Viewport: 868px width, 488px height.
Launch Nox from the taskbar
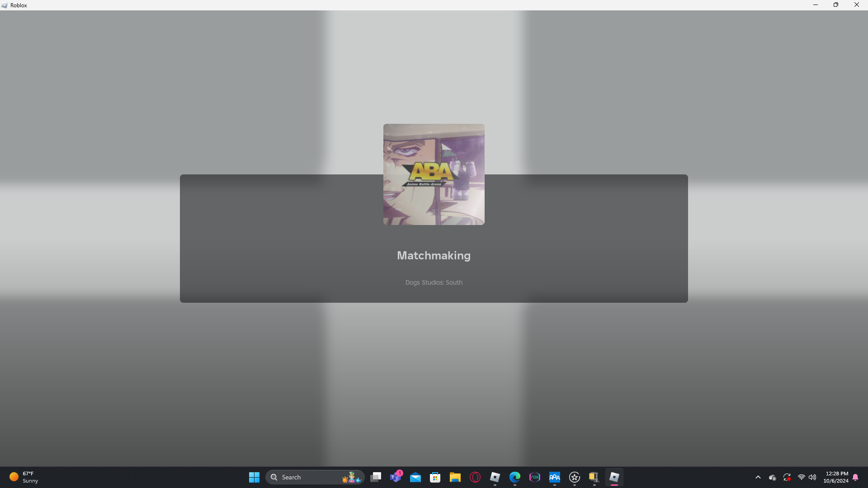click(534, 477)
